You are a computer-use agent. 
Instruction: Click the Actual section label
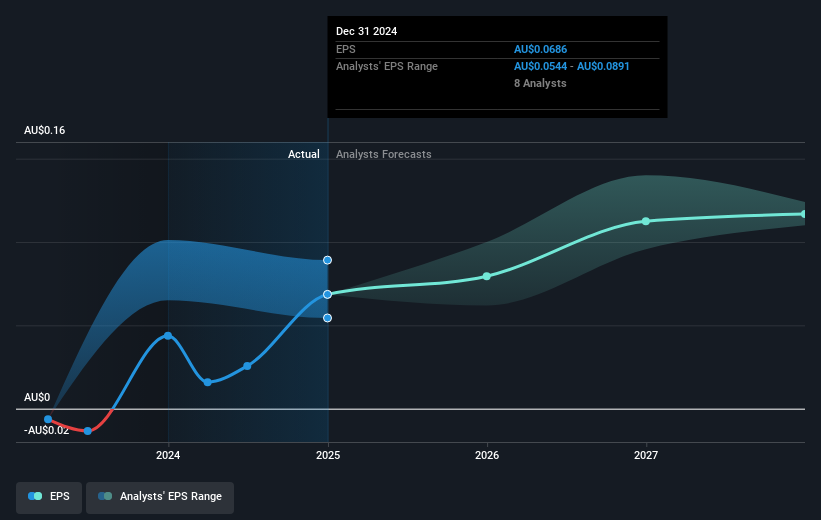(304, 154)
